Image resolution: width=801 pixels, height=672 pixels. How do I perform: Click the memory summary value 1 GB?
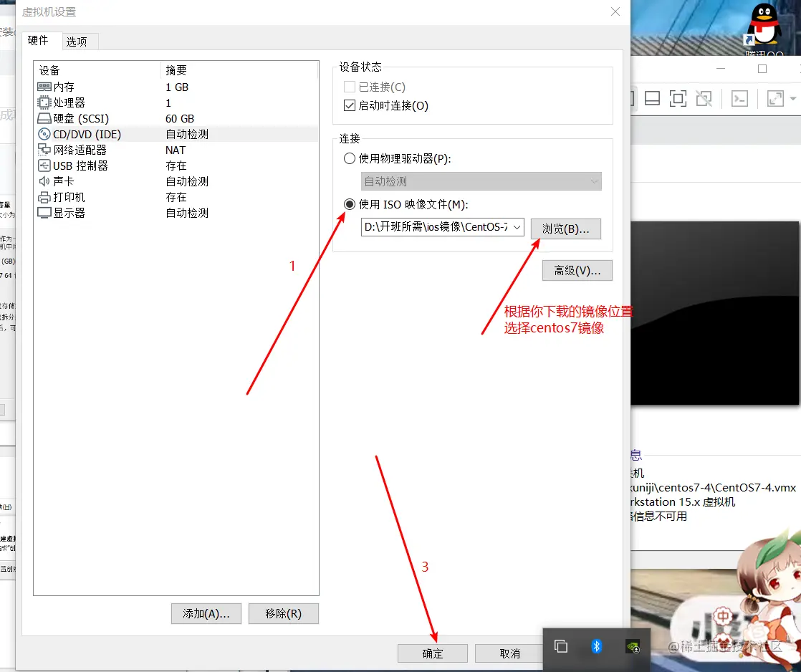177,87
